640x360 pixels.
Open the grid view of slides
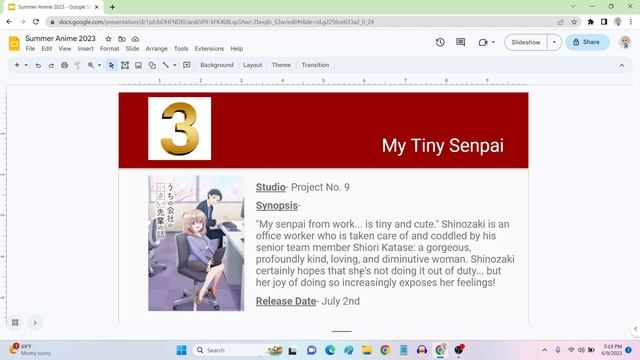coord(15,323)
